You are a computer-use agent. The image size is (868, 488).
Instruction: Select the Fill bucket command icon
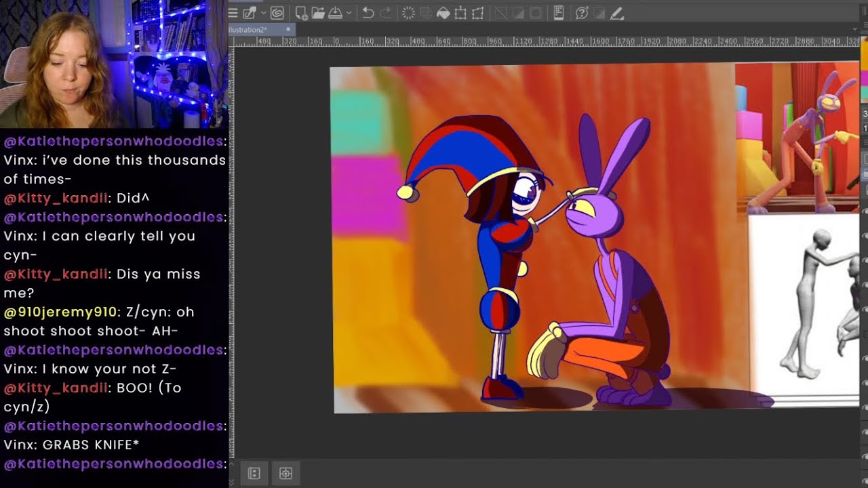coord(443,13)
